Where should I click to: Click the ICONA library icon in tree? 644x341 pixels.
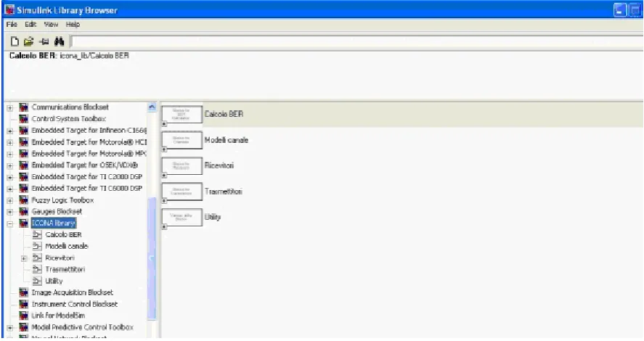24,223
